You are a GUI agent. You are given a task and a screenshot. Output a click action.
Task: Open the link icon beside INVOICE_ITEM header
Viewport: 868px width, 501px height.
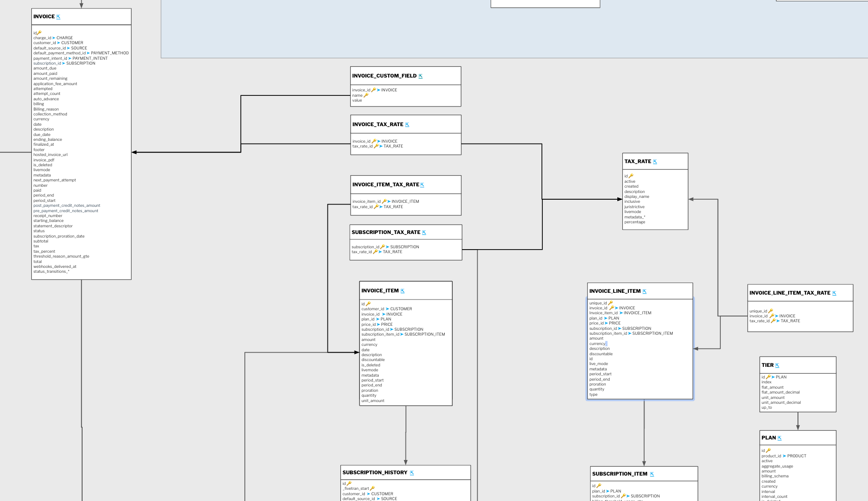pos(402,291)
